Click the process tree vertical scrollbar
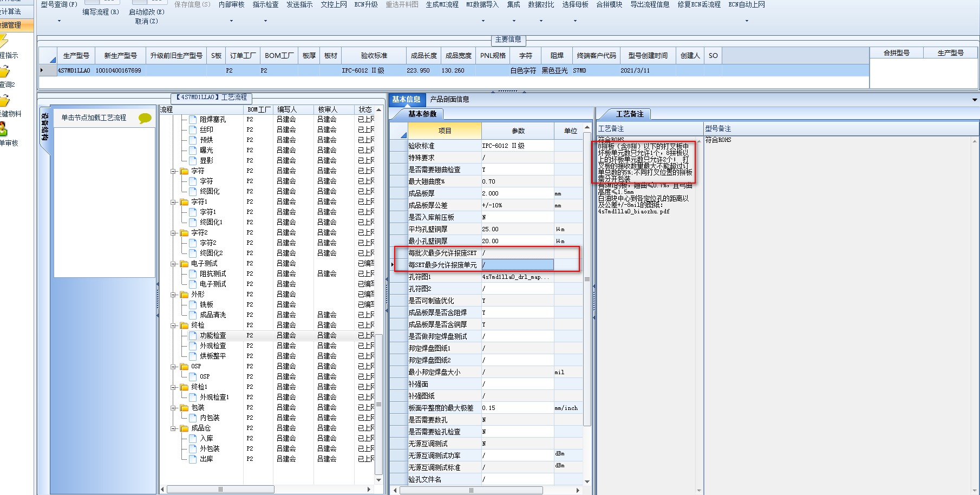The width and height of the screenshot is (980, 495). pyautogui.click(x=379, y=403)
